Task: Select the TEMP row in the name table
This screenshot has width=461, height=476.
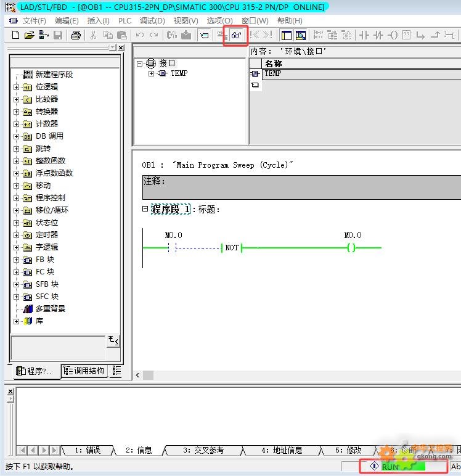Action: coord(361,74)
